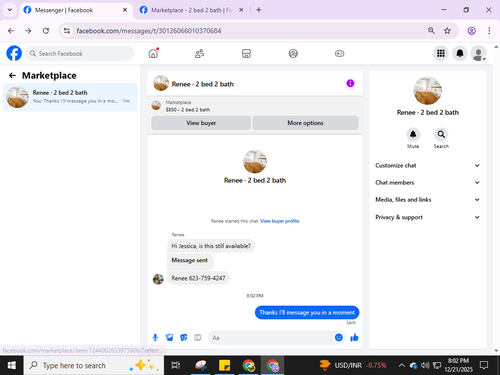Click the 'Message sent' bubble
This screenshot has width=500, height=375.
(x=190, y=261)
